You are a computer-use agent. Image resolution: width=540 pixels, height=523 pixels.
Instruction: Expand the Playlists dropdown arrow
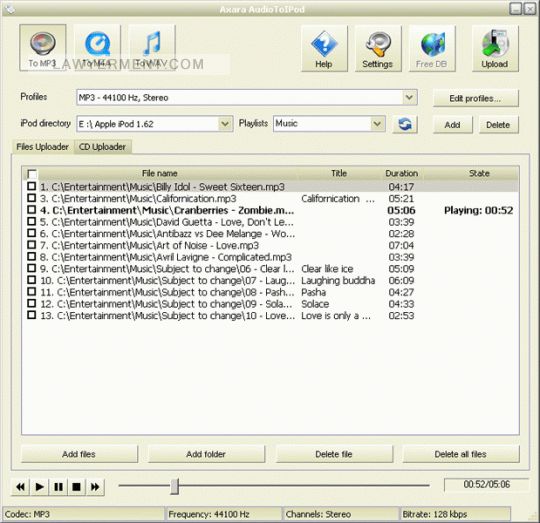coord(377,124)
